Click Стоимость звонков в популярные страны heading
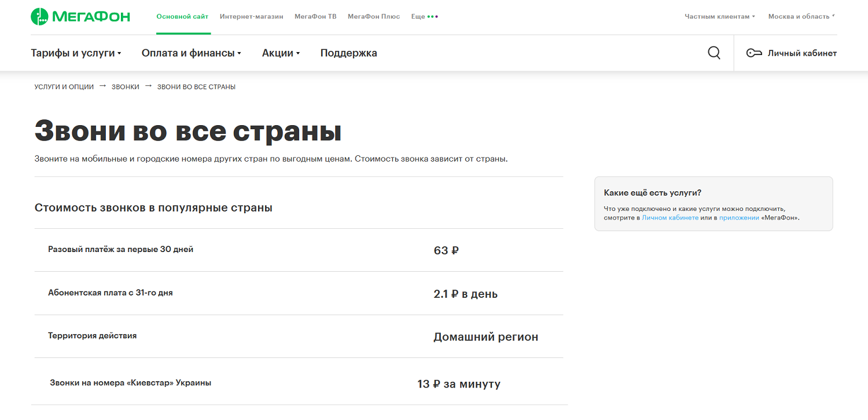 [x=153, y=207]
